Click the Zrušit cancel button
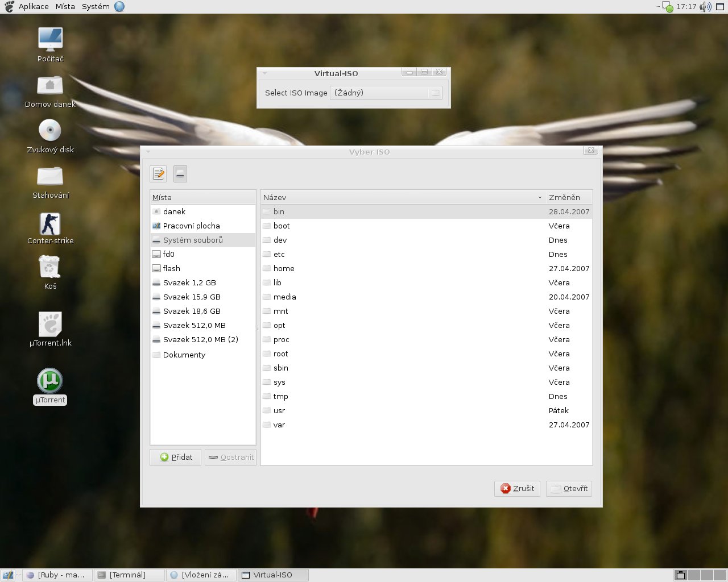The width and height of the screenshot is (728, 582). click(518, 489)
